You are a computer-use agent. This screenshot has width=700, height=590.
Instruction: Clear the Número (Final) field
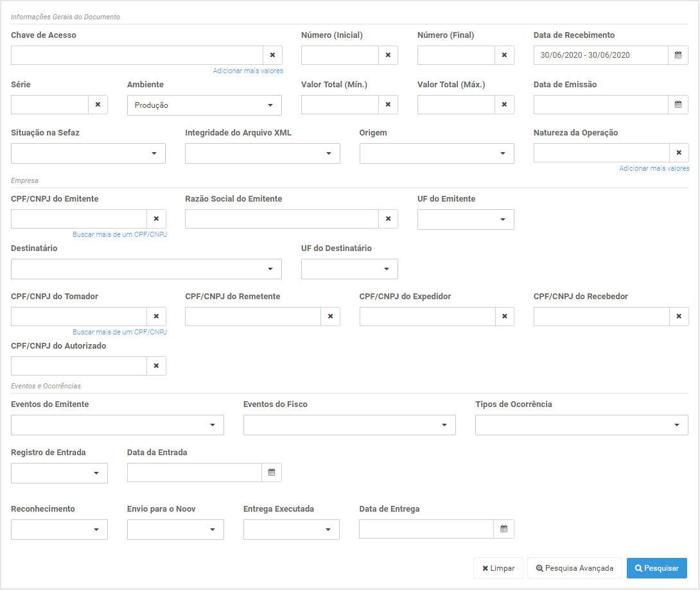[x=504, y=55]
